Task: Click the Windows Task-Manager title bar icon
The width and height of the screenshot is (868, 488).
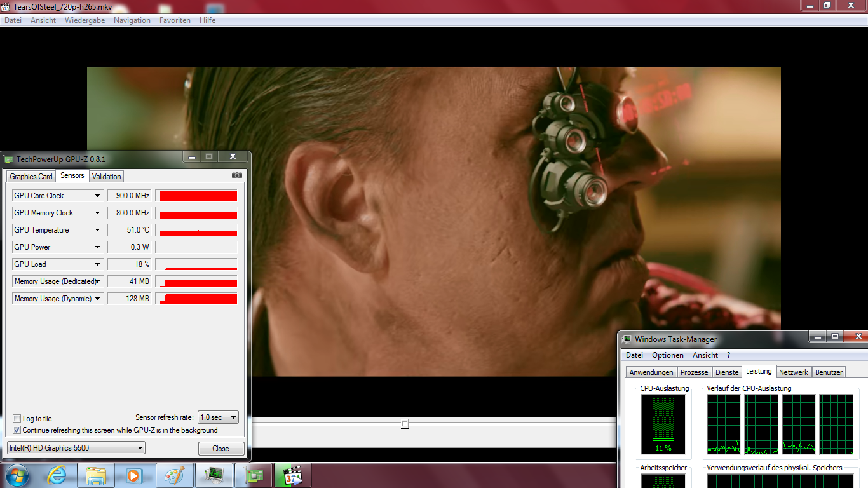Action: pos(627,339)
